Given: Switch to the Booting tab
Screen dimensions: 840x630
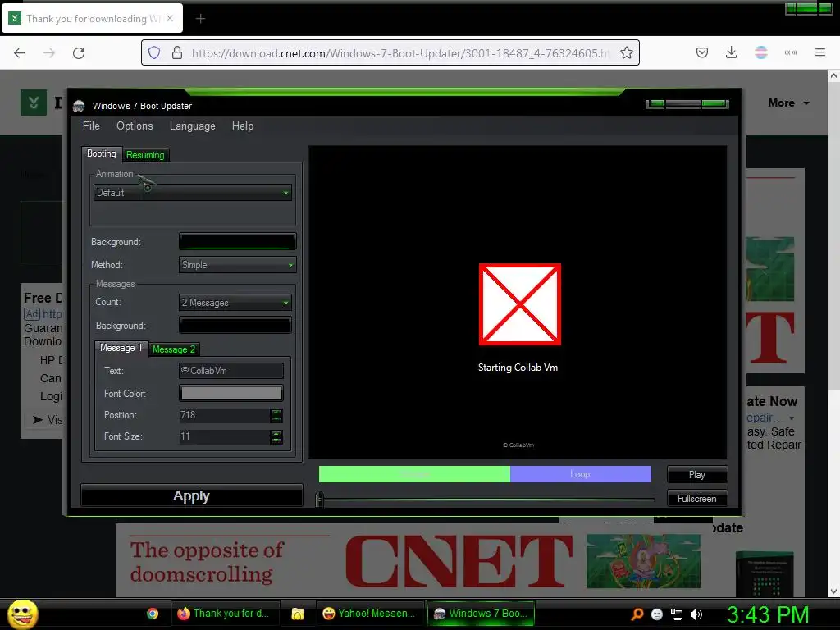Looking at the screenshot, I should [101, 153].
